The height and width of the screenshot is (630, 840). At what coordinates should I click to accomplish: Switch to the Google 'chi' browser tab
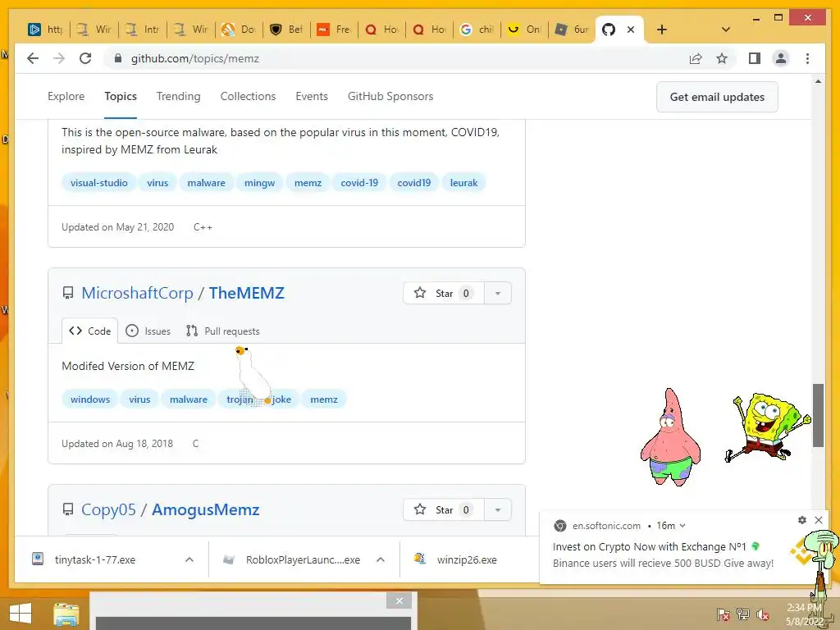click(x=477, y=30)
